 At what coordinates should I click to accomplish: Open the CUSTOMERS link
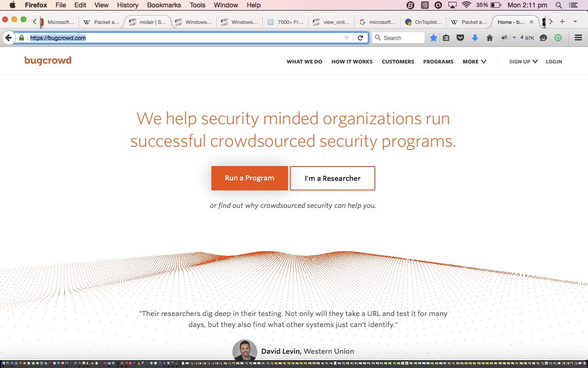(398, 62)
